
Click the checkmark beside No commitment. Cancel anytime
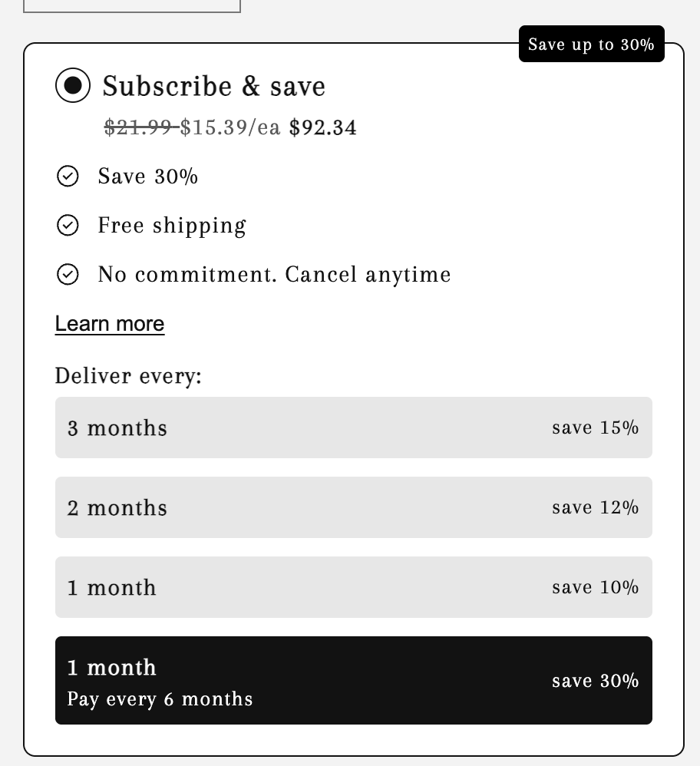coord(68,274)
